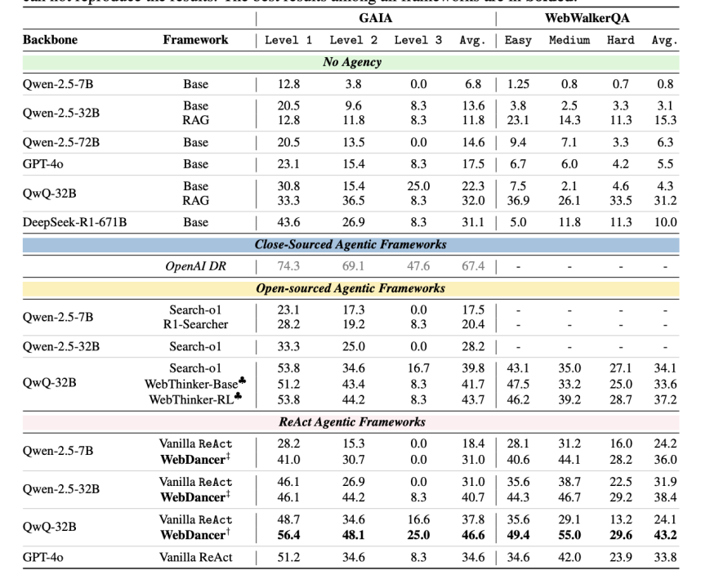This screenshot has width=701, height=588.
Task: Select the Framework column header
Action: click(x=195, y=40)
